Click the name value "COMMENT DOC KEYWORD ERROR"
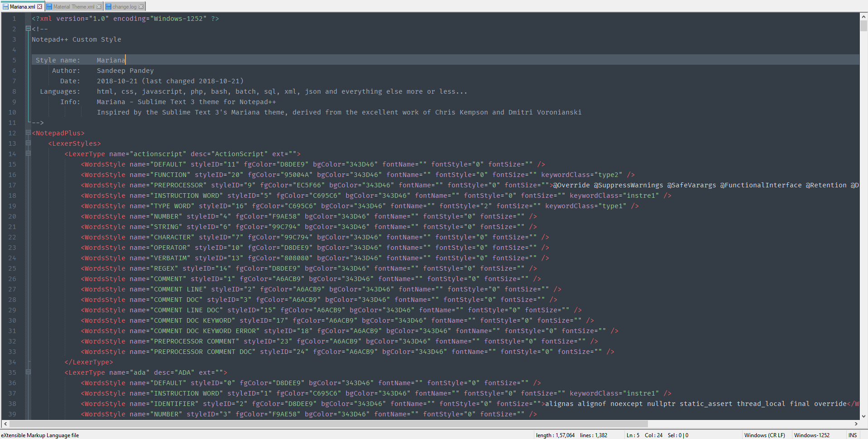The height and width of the screenshot is (439, 868). click(205, 331)
